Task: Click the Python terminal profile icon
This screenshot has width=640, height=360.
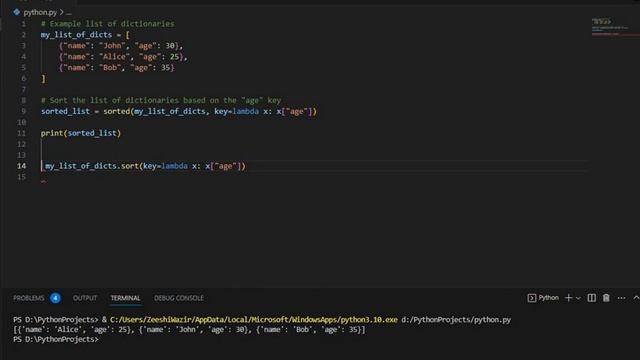Action: (531, 298)
